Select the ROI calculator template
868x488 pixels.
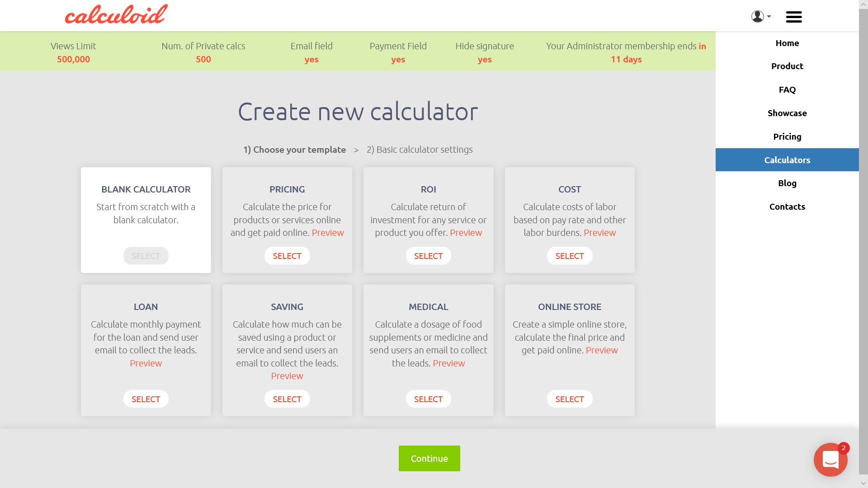(428, 256)
